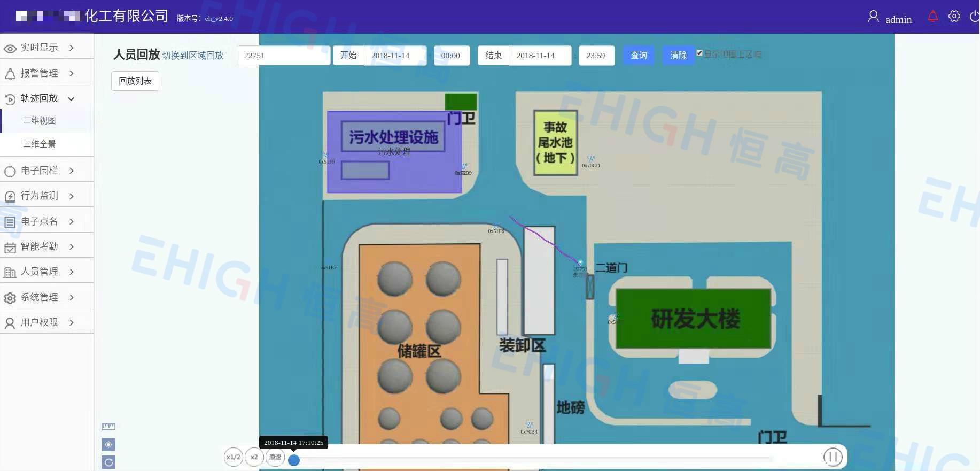The image size is (980, 471).
Task: Click the playback progress slider handle
Action: (x=294, y=460)
